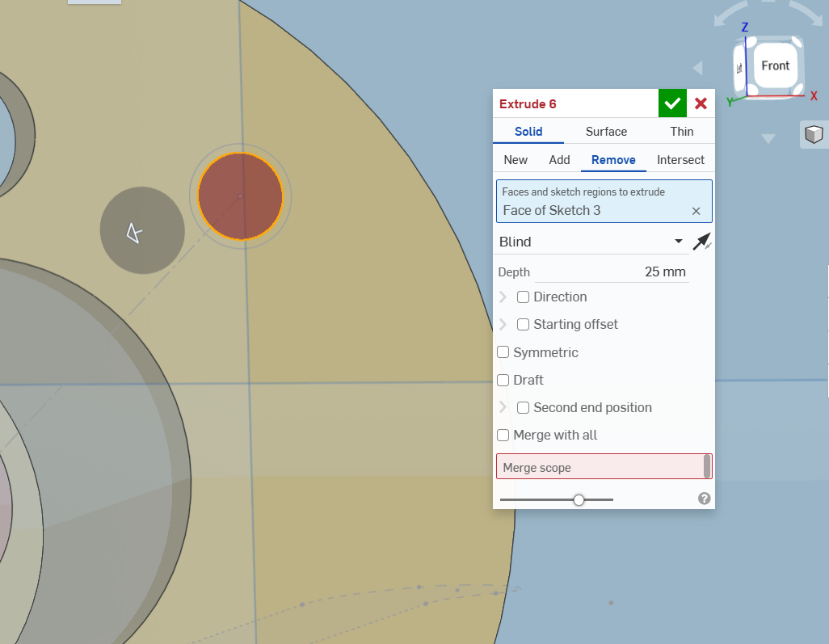Choose Intersect operation type
The width and height of the screenshot is (829, 644).
pos(680,160)
